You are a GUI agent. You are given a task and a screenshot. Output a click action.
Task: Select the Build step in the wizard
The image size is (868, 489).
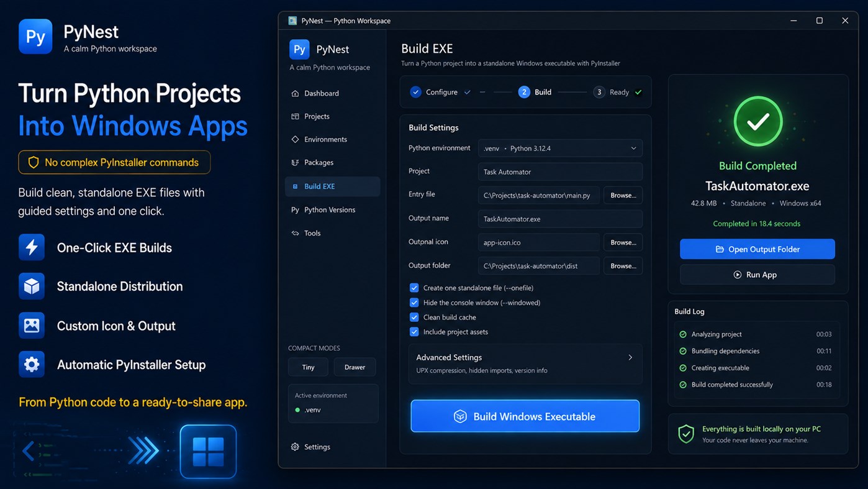point(535,92)
